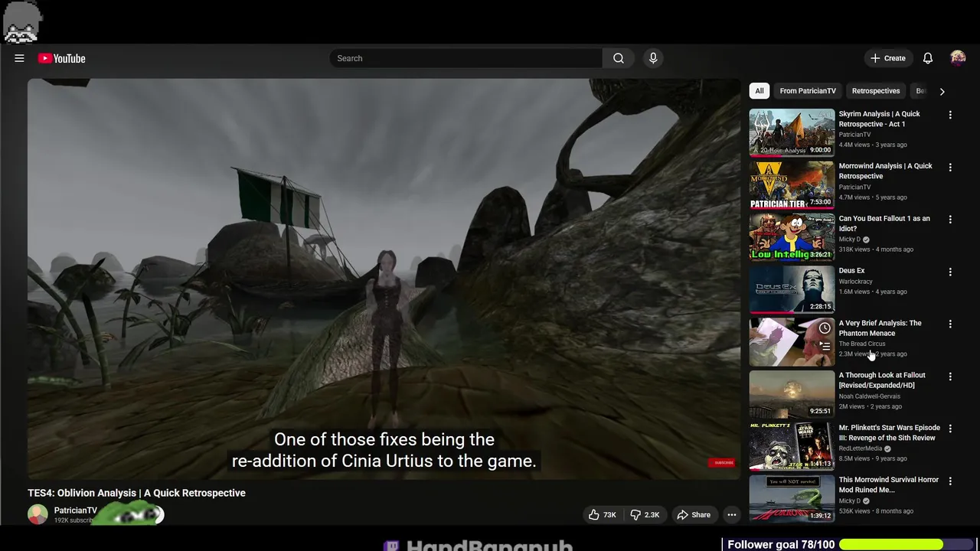Click the video player to pause
The width and height of the screenshot is (980, 551).
384,279
